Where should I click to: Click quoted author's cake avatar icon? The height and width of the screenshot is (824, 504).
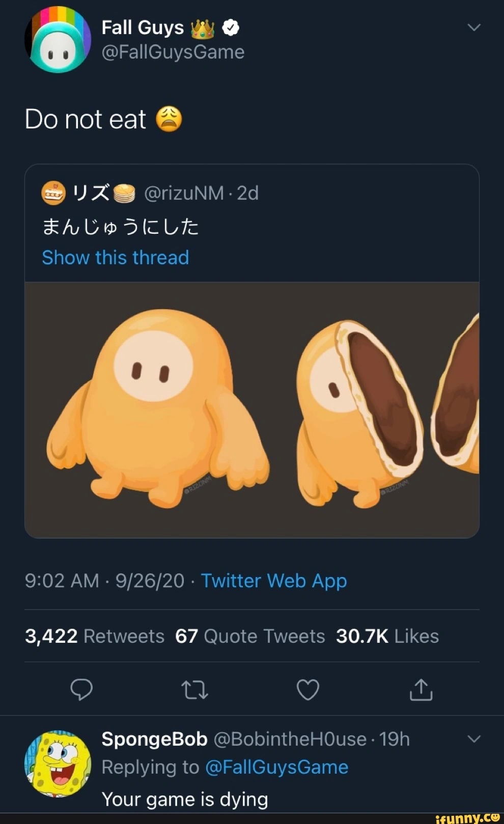click(53, 194)
